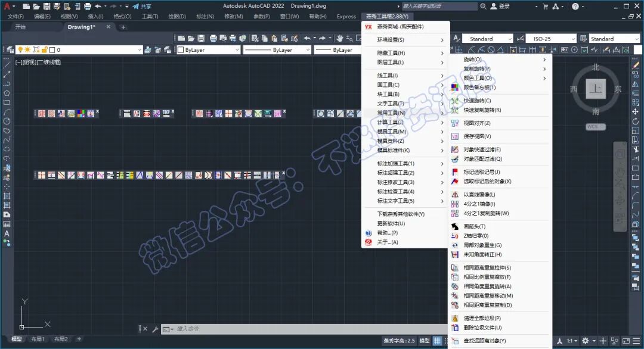Click the Plot printer icon in quick access toolbar
This screenshot has height=349, width=644.
point(88,6)
